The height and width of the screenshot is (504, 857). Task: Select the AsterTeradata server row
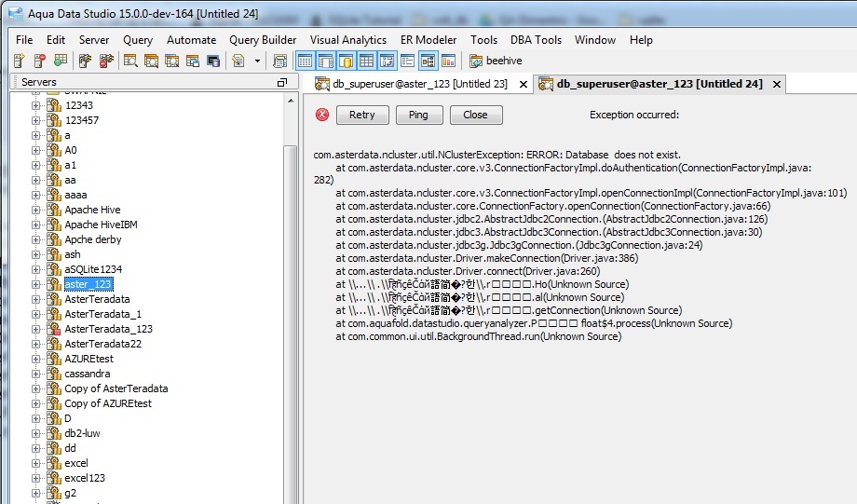pos(97,299)
